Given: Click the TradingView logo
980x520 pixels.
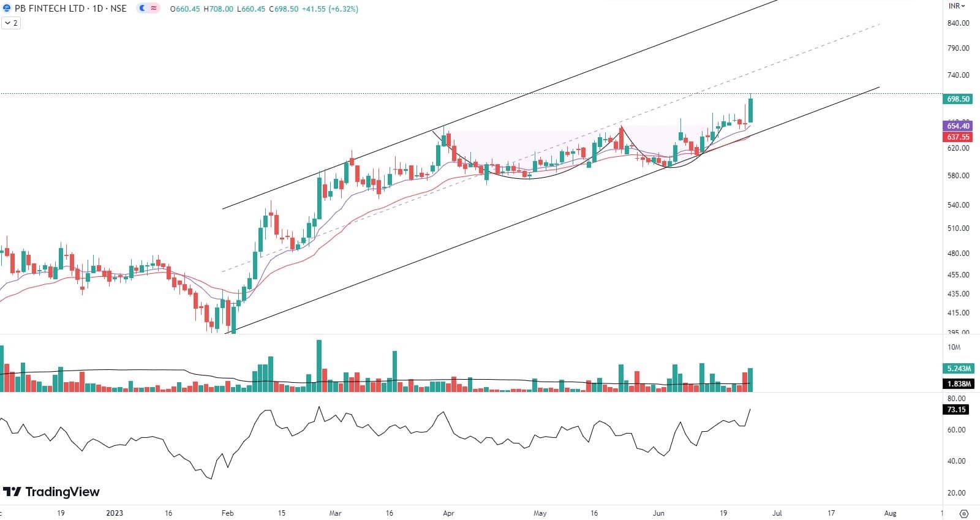Looking at the screenshot, I should pos(51,492).
